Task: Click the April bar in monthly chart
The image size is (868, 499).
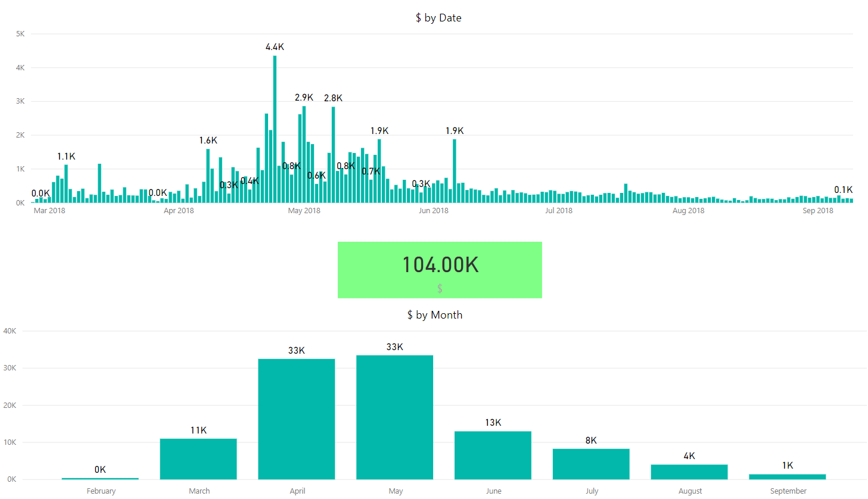Action: pyautogui.click(x=296, y=419)
